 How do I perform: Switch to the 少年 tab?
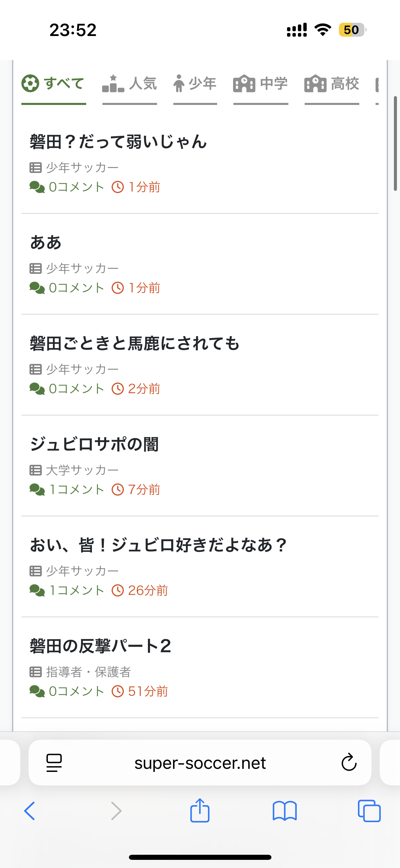(202, 84)
